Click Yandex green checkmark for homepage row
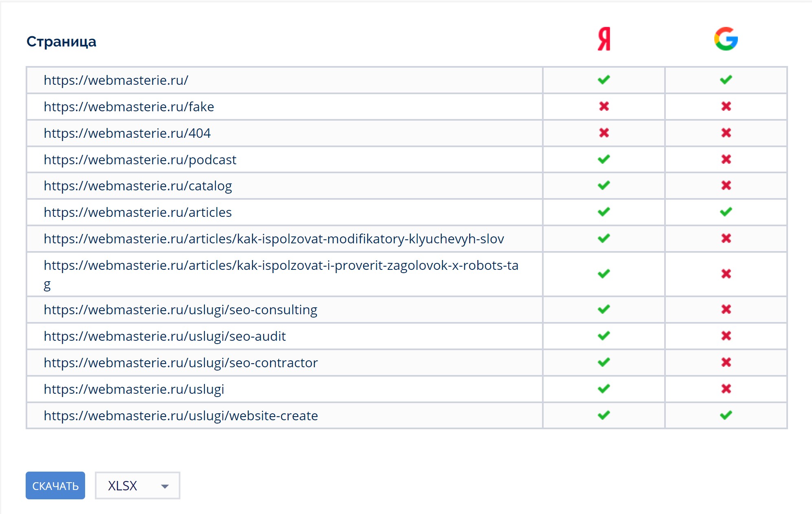The image size is (812, 514). (x=604, y=80)
